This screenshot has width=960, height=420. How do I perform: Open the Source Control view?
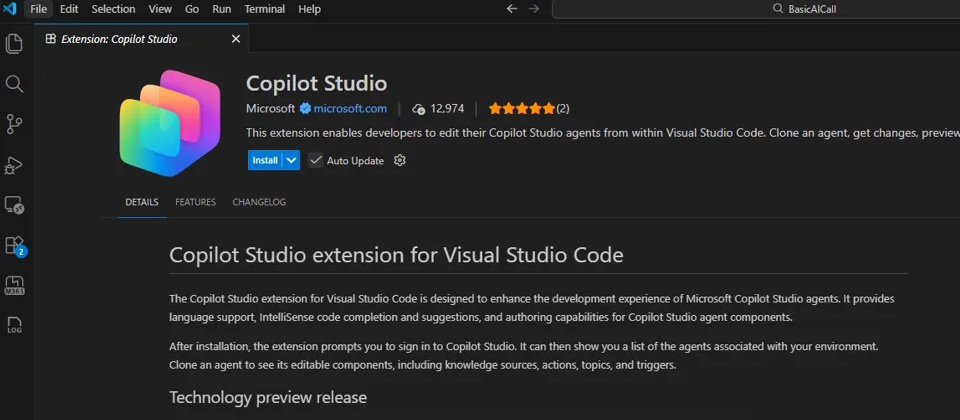(14, 124)
